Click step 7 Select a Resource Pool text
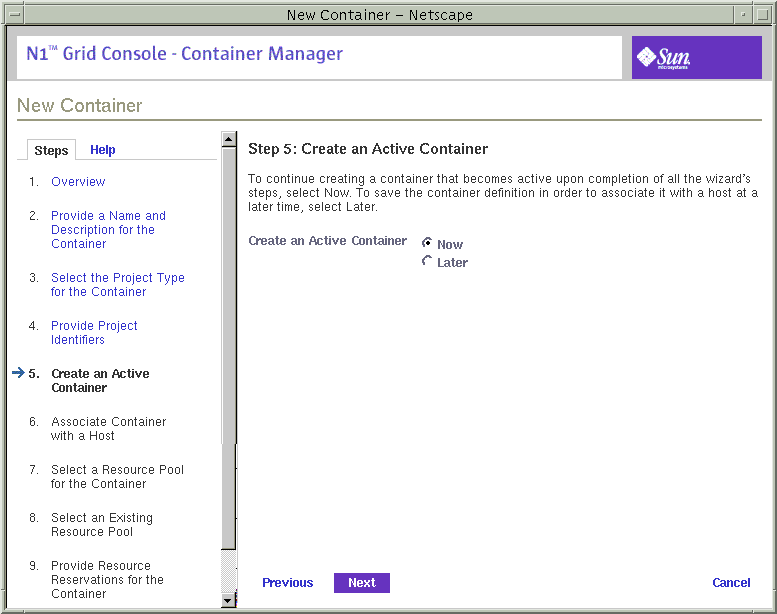The width and height of the screenshot is (777, 614). point(117,477)
